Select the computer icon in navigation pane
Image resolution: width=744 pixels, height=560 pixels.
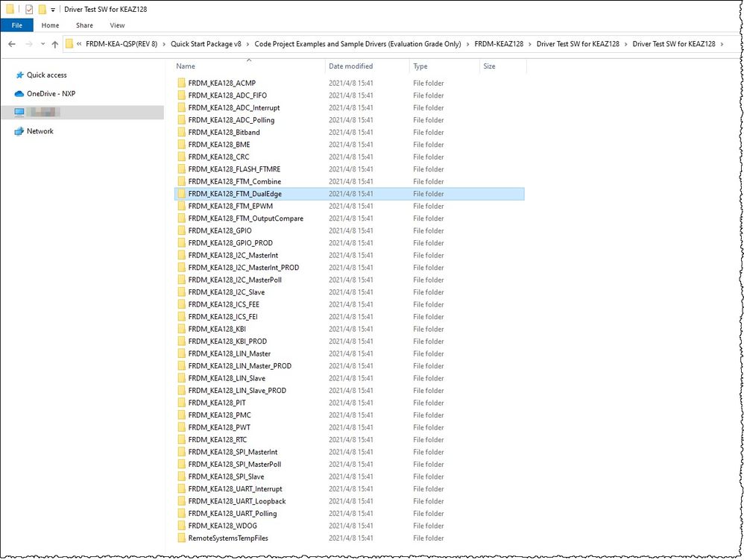coord(19,112)
